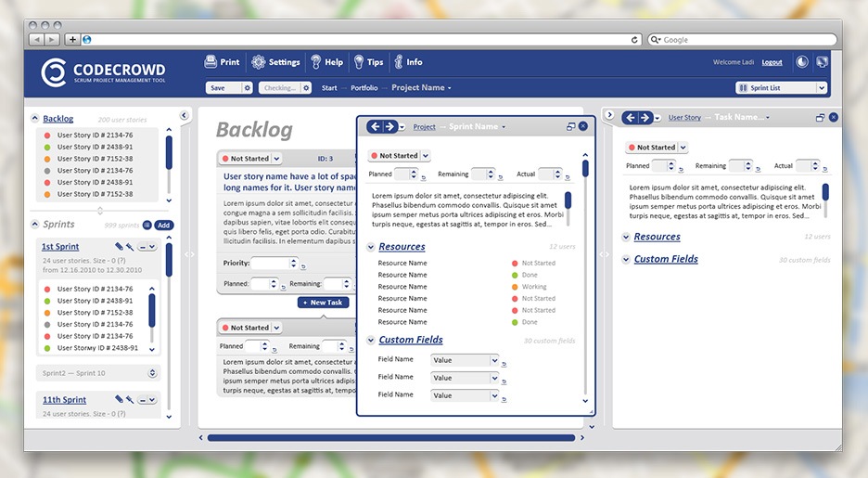Click the pin icon on 11th Sprint

pos(130,400)
